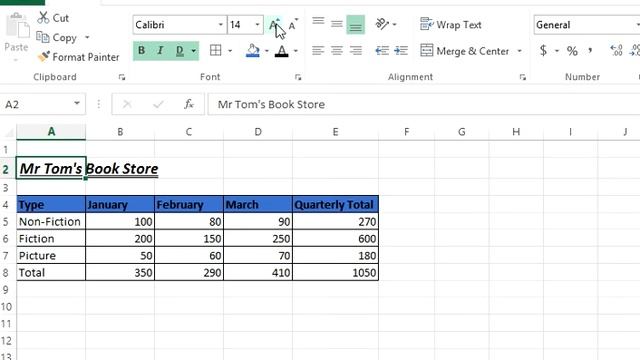Image resolution: width=640 pixels, height=360 pixels.
Task: Open the Font name Calibri dropdown
Action: (220, 24)
